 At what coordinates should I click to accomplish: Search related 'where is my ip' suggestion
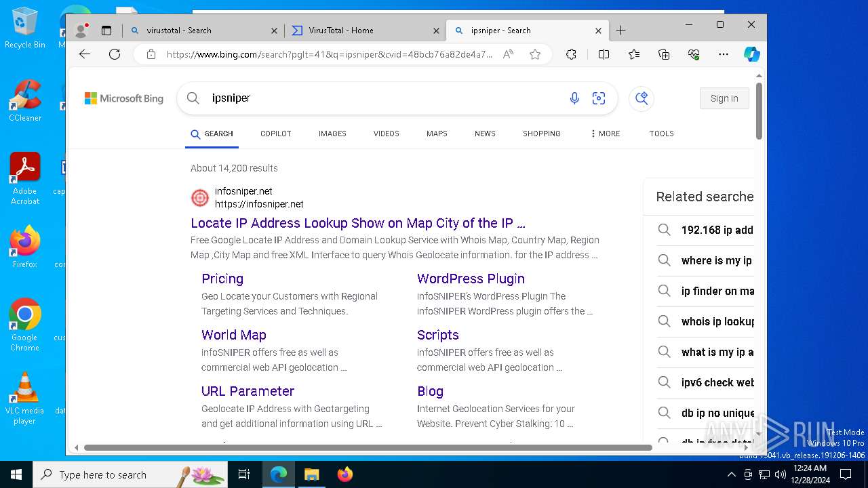705,260
